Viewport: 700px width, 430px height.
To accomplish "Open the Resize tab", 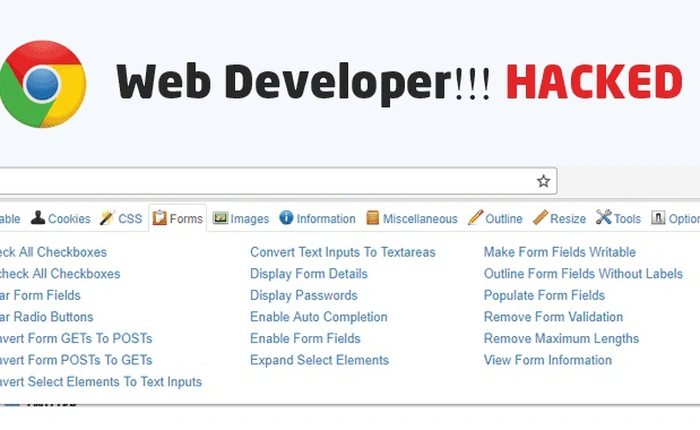I will [568, 219].
